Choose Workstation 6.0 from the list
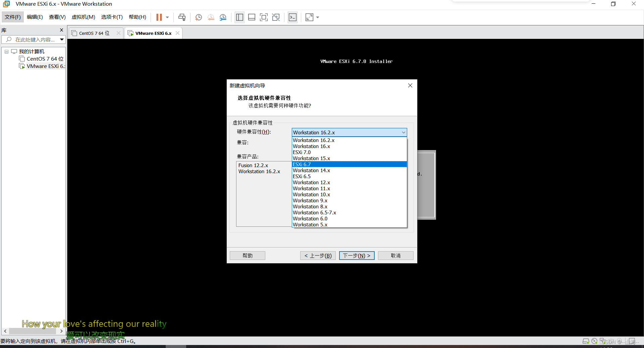 coord(349,218)
